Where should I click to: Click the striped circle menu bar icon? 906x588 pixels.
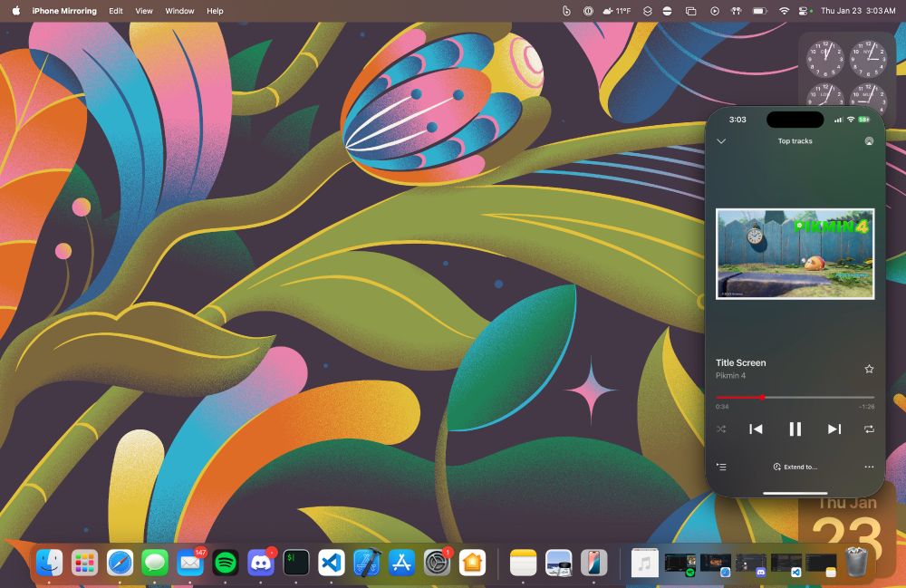point(667,10)
